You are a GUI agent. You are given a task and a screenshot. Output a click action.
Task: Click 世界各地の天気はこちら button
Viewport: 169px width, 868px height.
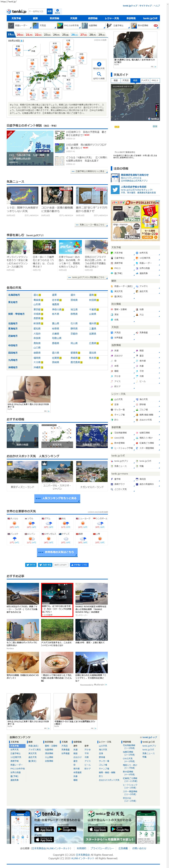57,552
